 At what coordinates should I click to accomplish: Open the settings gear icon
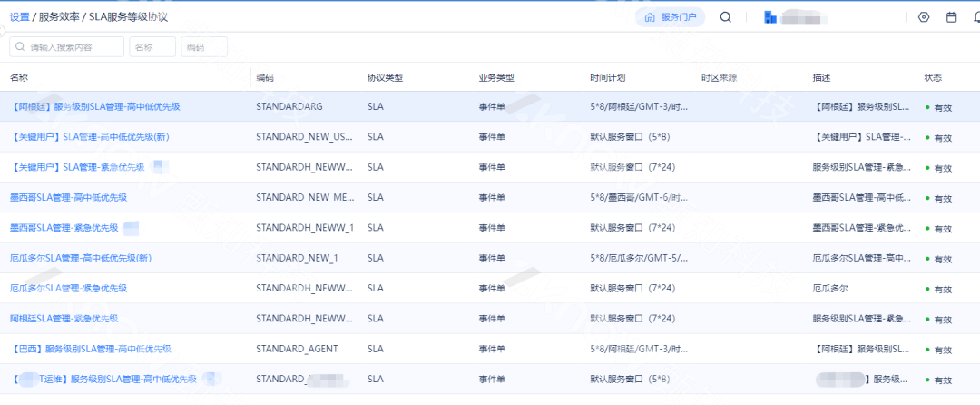click(924, 17)
